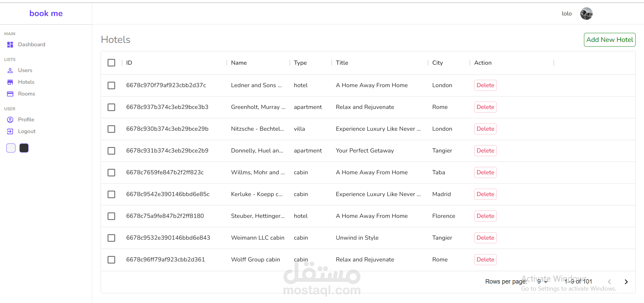This screenshot has width=644, height=303.
Task: Click the book me logo
Action: coord(46,13)
